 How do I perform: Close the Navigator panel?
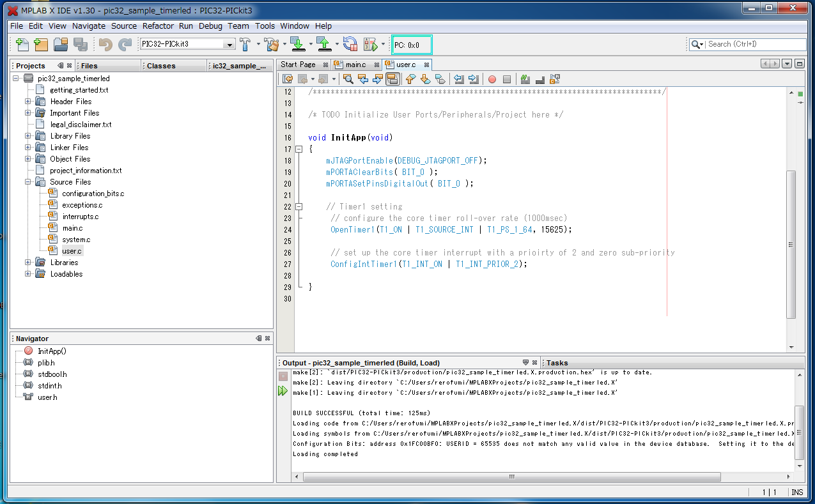click(267, 339)
